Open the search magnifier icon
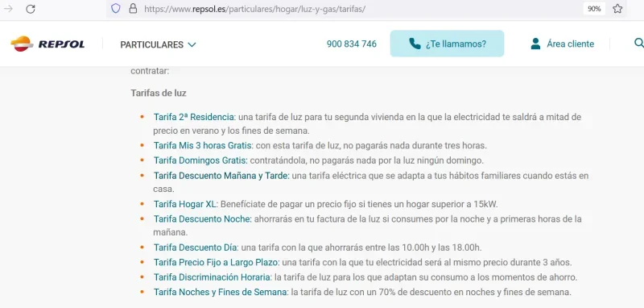Viewport: 644px width, 308px height. click(x=638, y=44)
